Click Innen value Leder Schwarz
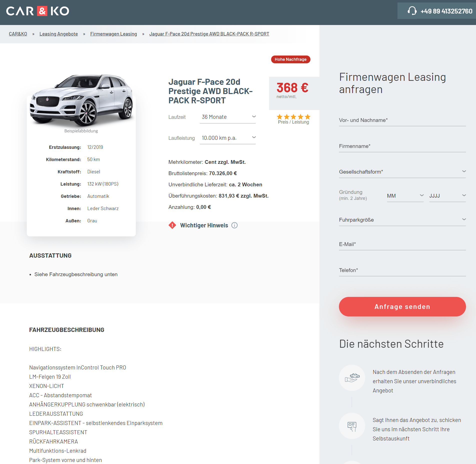Viewport: 476px width, 464px height. coord(103,209)
